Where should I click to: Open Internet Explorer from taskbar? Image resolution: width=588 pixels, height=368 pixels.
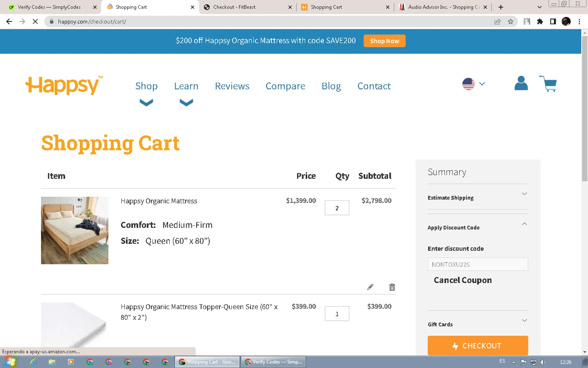pyautogui.click(x=33, y=362)
